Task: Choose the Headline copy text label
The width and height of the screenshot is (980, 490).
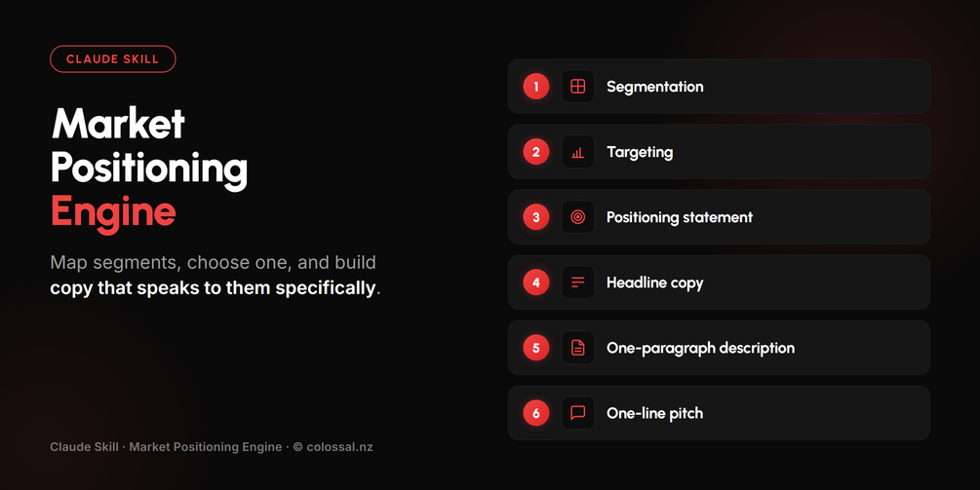Action: [x=654, y=283]
